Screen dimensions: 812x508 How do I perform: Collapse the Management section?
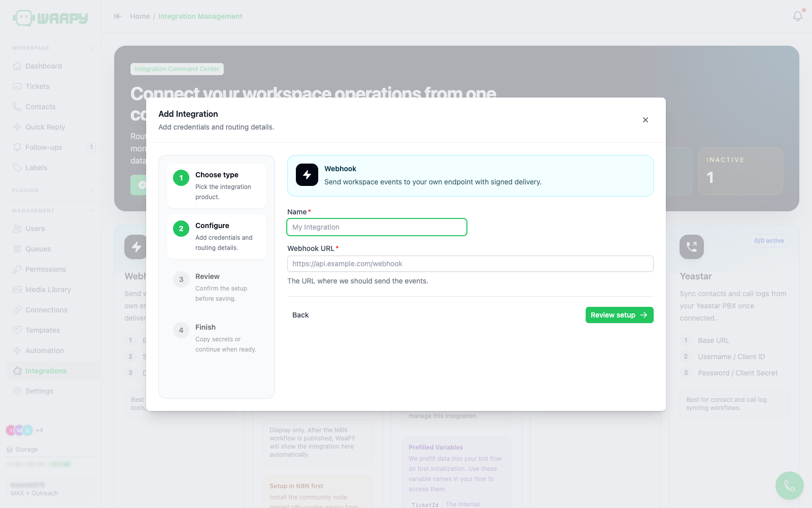point(92,211)
